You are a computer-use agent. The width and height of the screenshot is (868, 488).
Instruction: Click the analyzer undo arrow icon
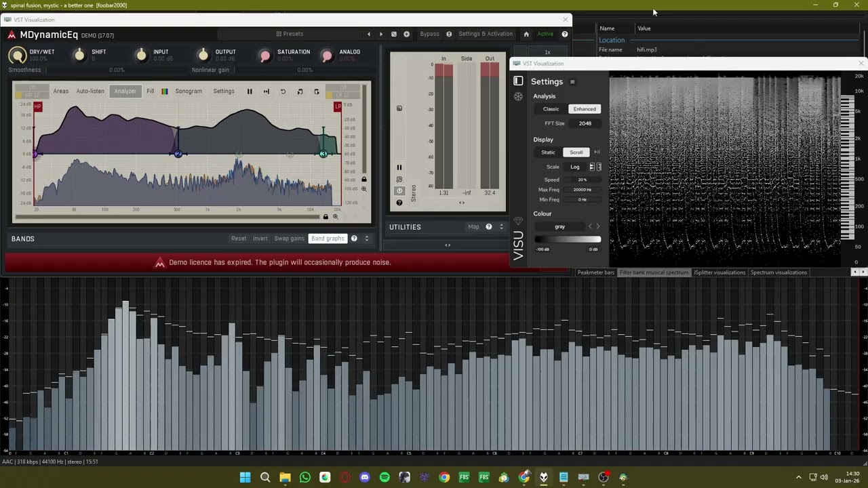283,91
